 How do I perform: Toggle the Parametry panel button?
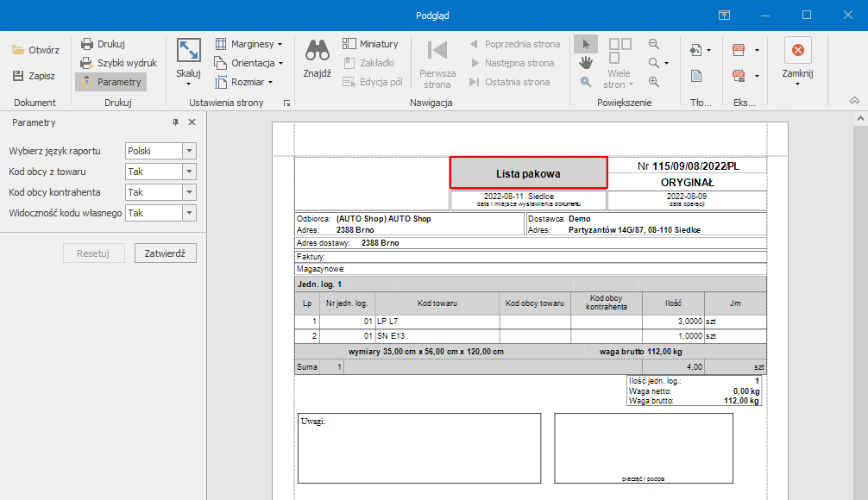coord(110,82)
